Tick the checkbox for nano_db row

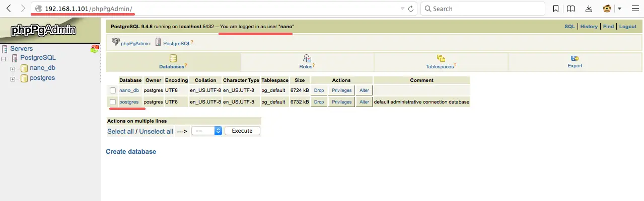pos(113,90)
